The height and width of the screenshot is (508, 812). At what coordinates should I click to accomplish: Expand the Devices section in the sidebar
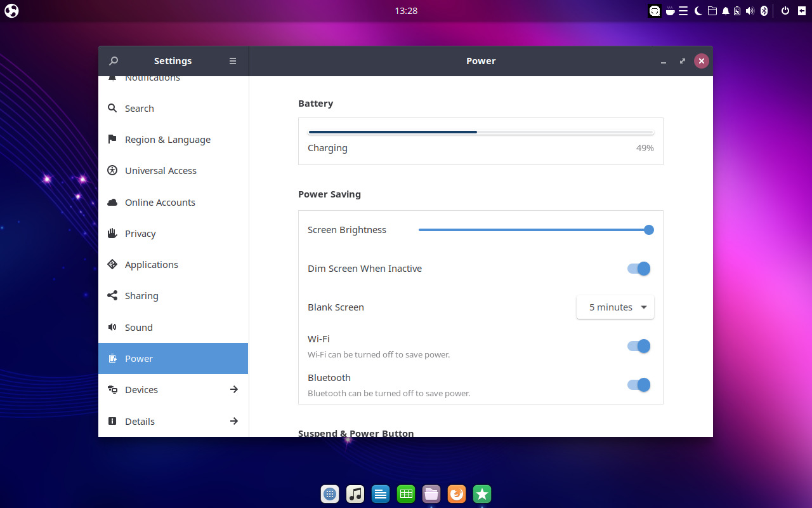173,389
